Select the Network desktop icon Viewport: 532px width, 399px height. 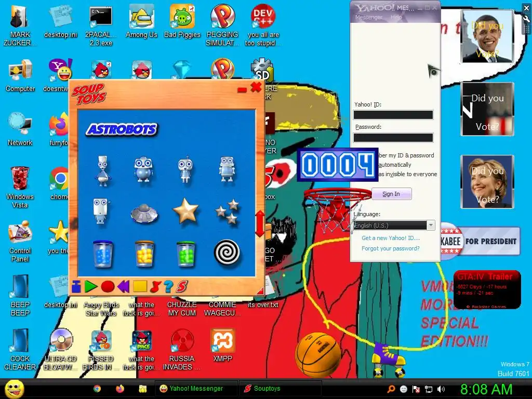click(20, 129)
